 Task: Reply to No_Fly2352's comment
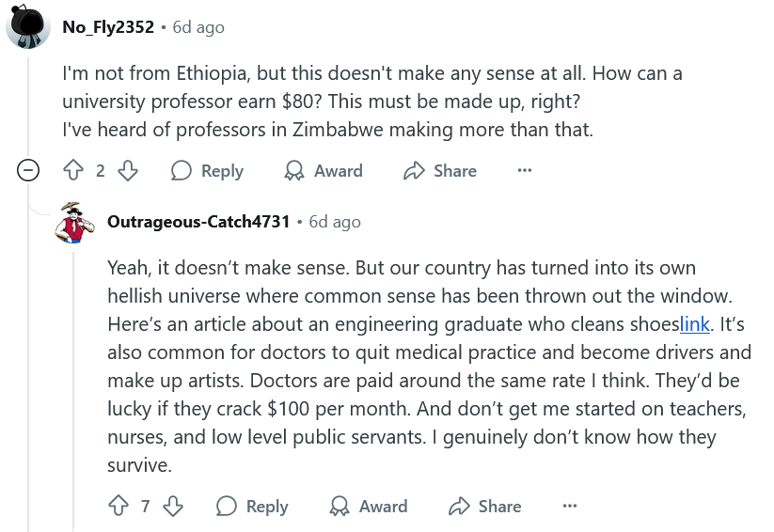[x=207, y=171]
